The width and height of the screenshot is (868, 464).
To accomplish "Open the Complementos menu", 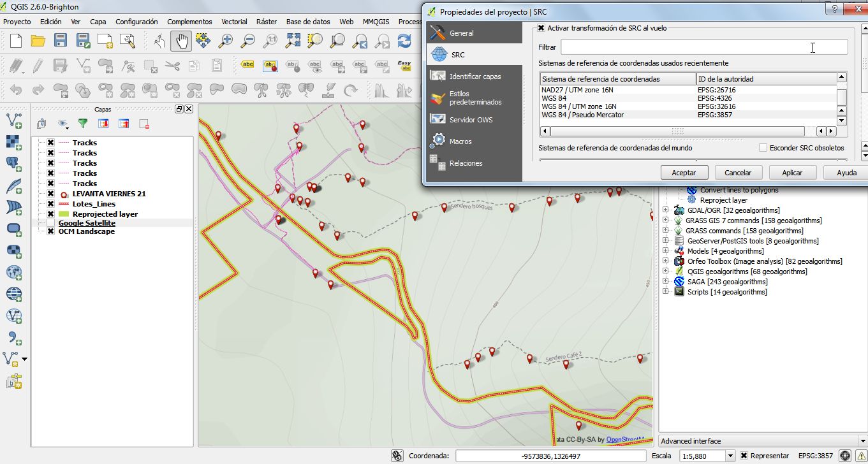I will (x=189, y=22).
